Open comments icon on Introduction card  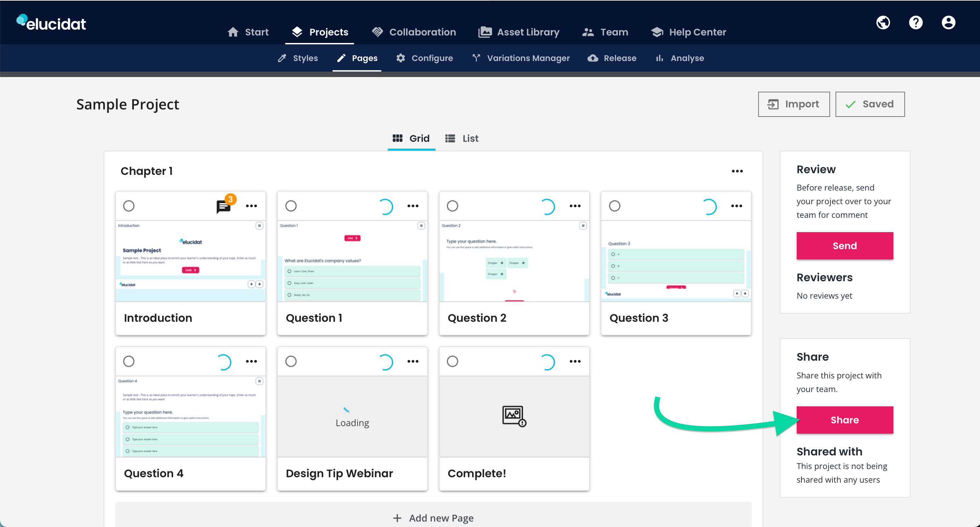(x=224, y=206)
